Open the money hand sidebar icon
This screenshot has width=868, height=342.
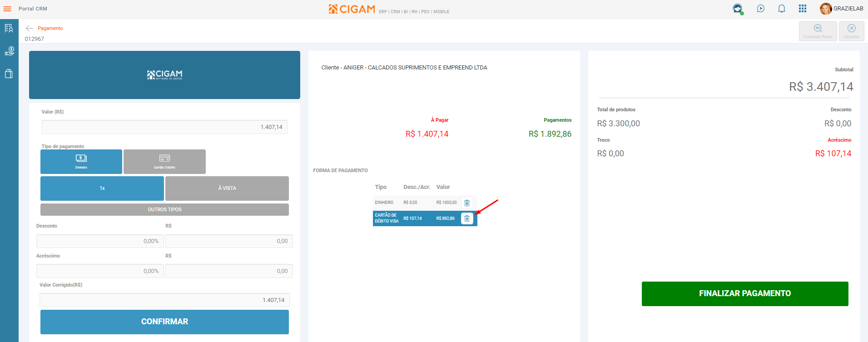(x=9, y=51)
